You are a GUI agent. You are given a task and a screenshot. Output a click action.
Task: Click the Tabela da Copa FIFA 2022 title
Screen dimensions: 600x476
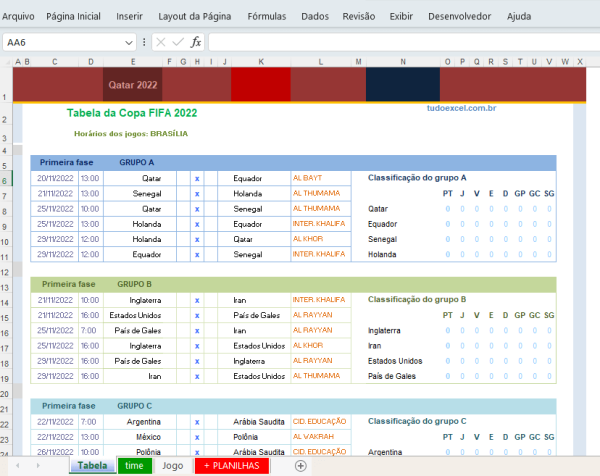(132, 113)
